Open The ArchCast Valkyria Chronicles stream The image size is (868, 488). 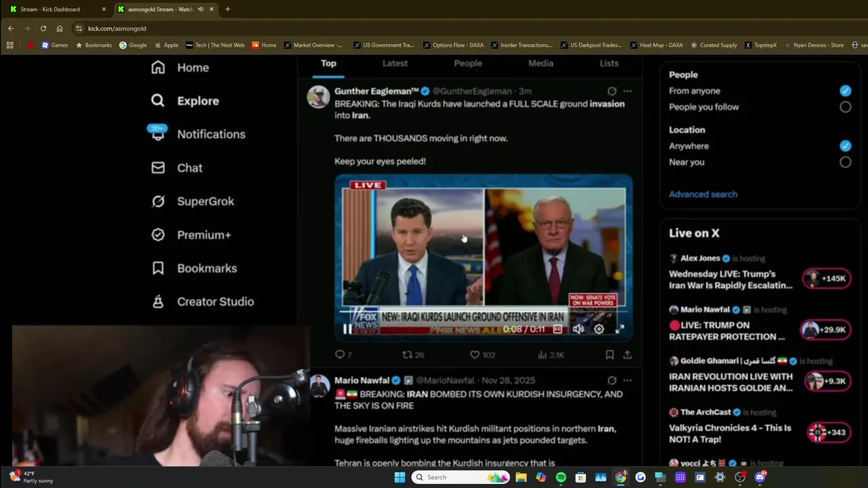pyautogui.click(x=730, y=434)
